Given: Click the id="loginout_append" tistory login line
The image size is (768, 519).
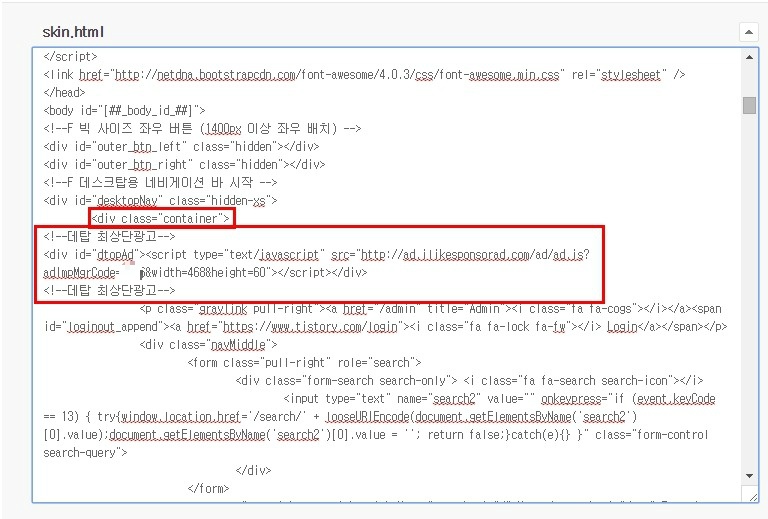Looking at the screenshot, I should coord(385,327).
